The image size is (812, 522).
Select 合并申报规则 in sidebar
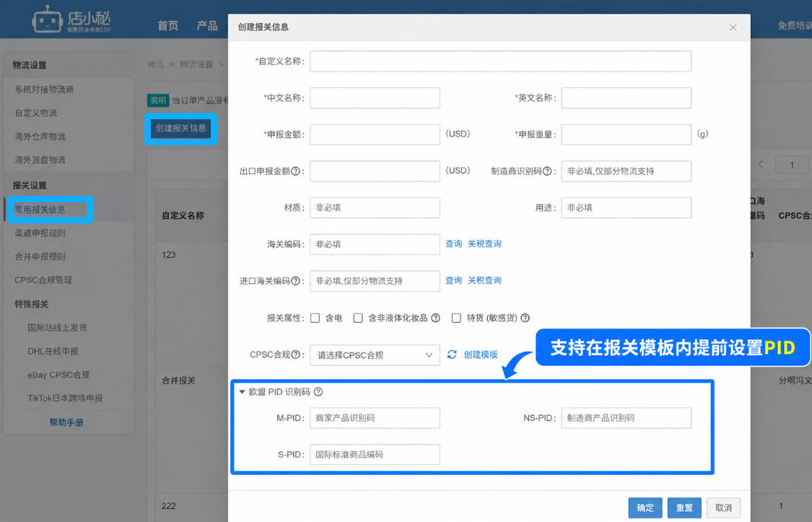40,256
